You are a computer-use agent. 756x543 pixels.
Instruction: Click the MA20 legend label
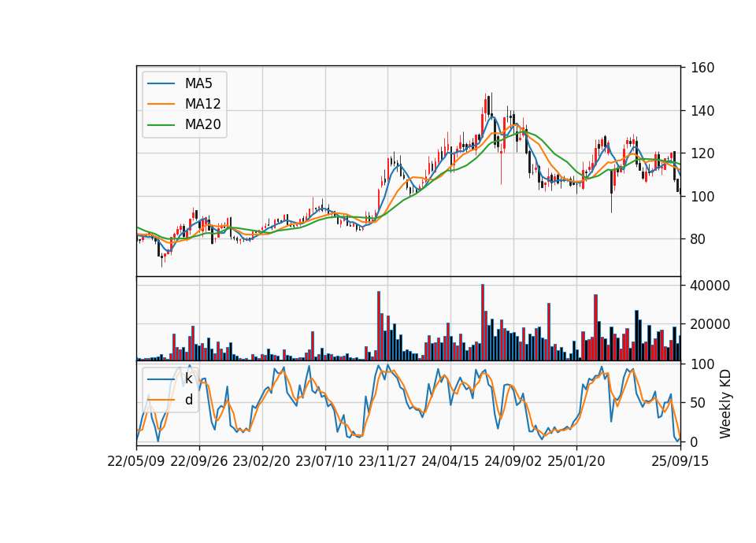(x=202, y=125)
